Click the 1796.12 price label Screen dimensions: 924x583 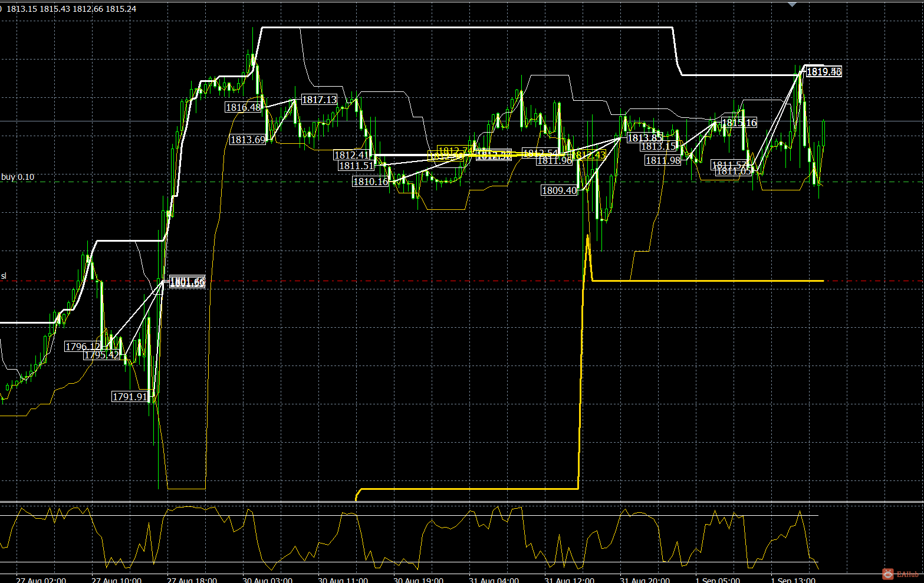point(83,347)
